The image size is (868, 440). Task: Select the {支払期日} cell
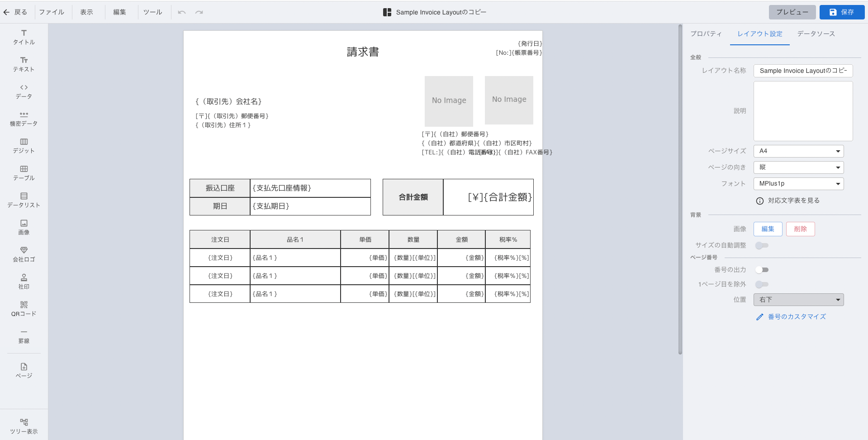click(x=310, y=206)
